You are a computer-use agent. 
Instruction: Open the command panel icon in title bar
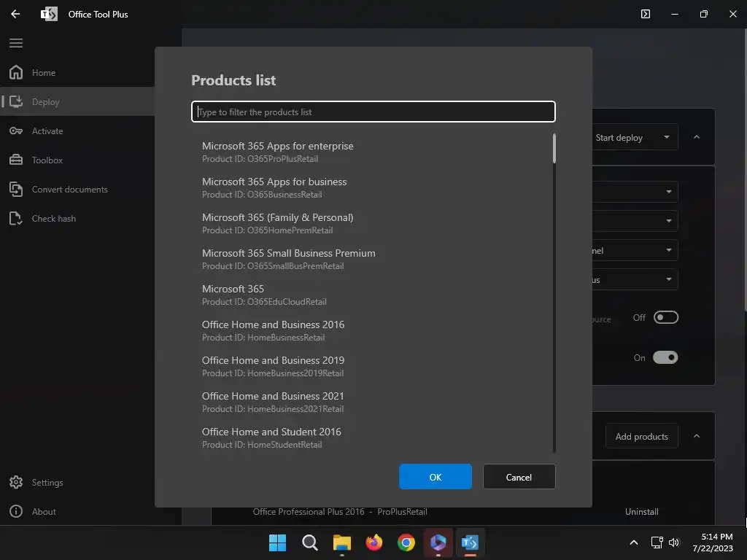tap(645, 14)
